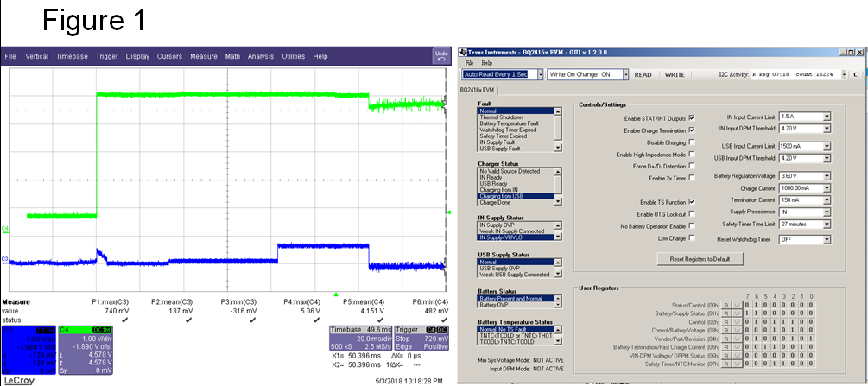Open the C3 channel descriptor box
The width and height of the screenshot is (868, 386).
pos(29,348)
